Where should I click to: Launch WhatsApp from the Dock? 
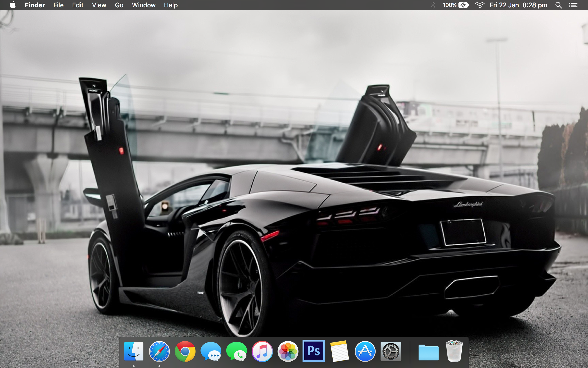pos(236,351)
